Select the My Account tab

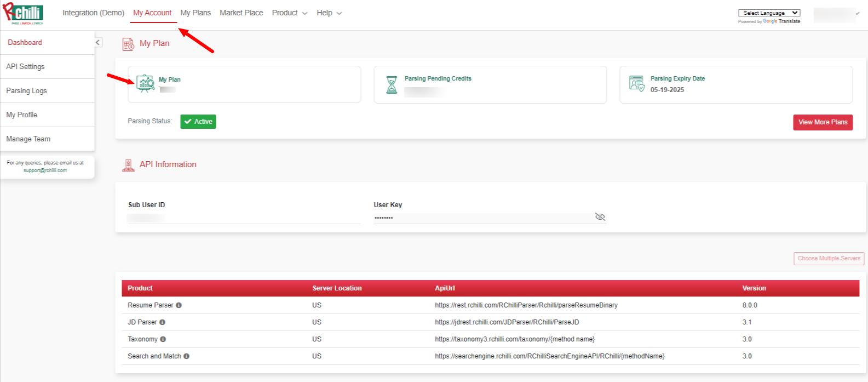152,13
